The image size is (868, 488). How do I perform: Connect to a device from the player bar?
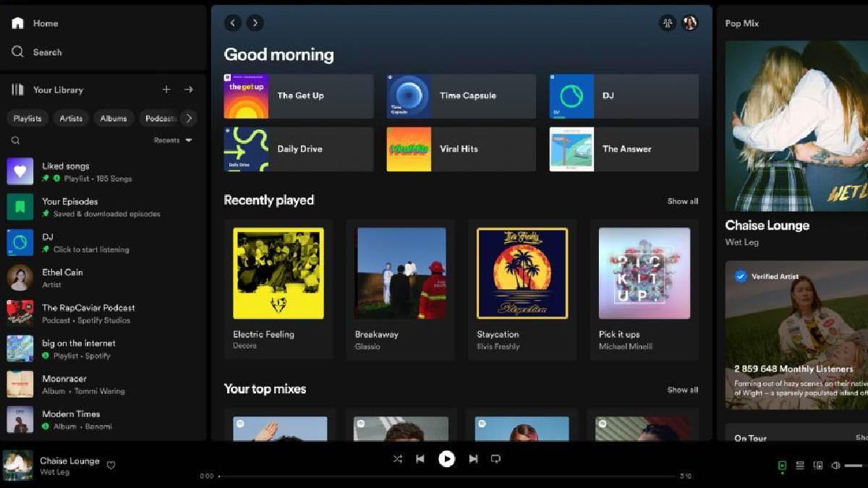point(818,466)
